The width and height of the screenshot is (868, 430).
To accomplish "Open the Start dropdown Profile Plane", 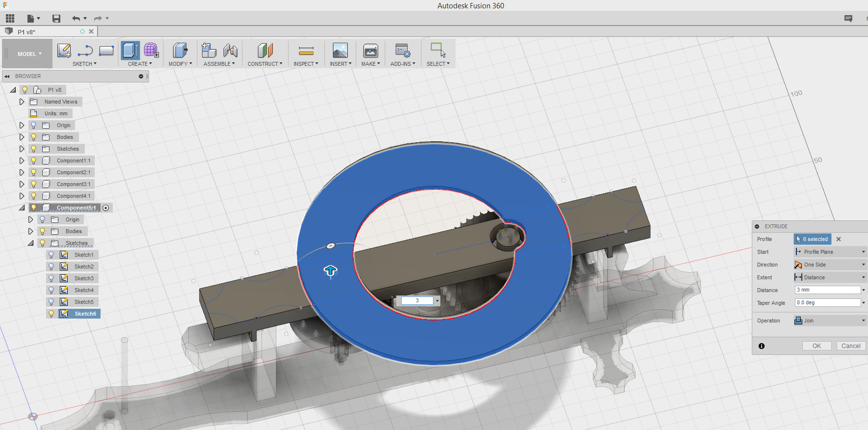I will (830, 252).
